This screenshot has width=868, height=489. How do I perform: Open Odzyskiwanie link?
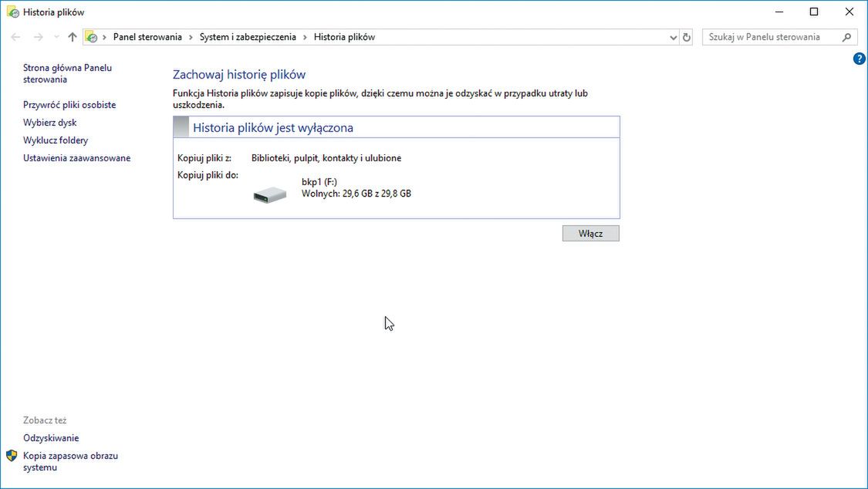point(51,438)
